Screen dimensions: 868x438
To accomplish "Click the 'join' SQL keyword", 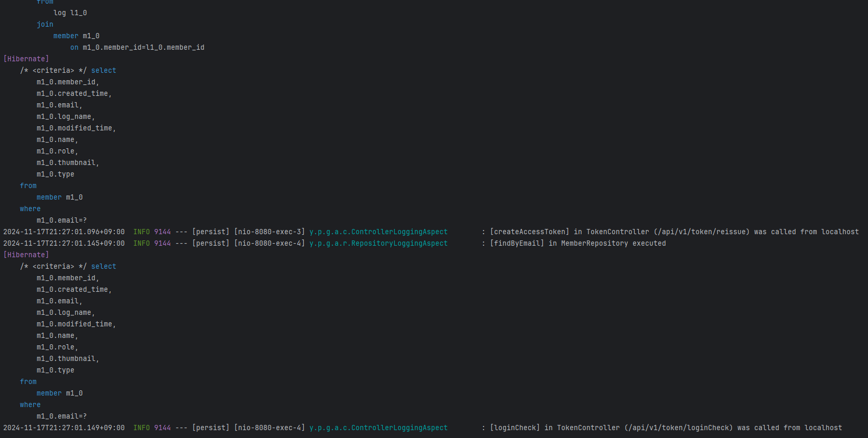I will 45,24.
